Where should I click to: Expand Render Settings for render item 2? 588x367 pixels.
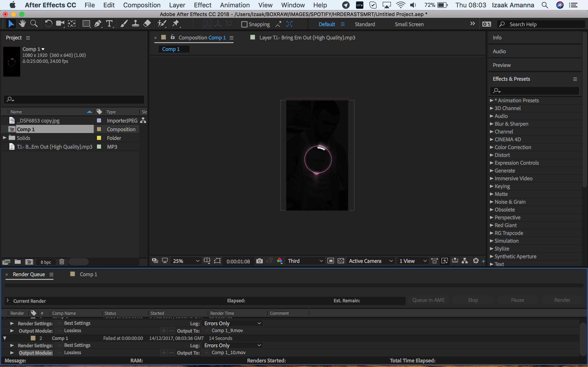coord(12,345)
